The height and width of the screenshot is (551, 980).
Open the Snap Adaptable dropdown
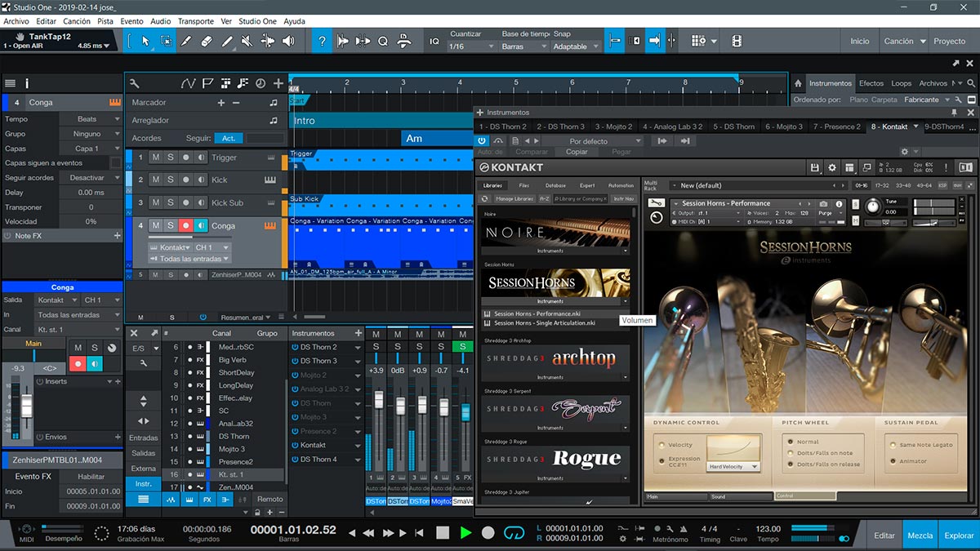coord(577,47)
